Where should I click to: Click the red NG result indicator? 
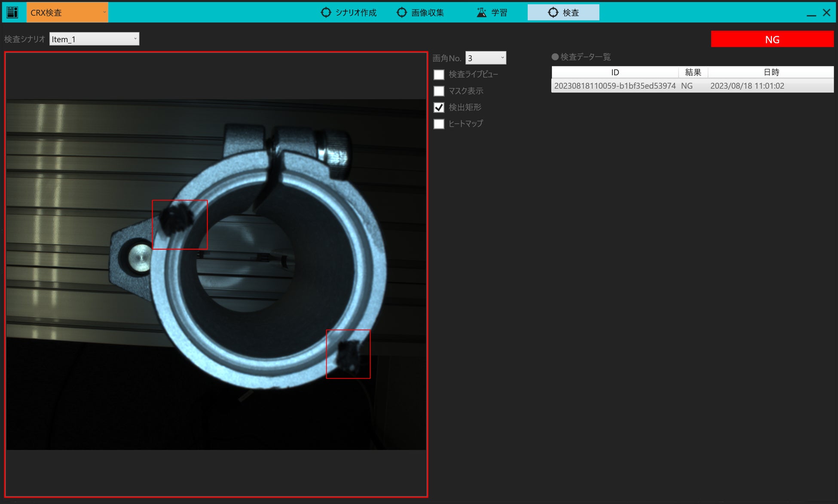point(772,40)
